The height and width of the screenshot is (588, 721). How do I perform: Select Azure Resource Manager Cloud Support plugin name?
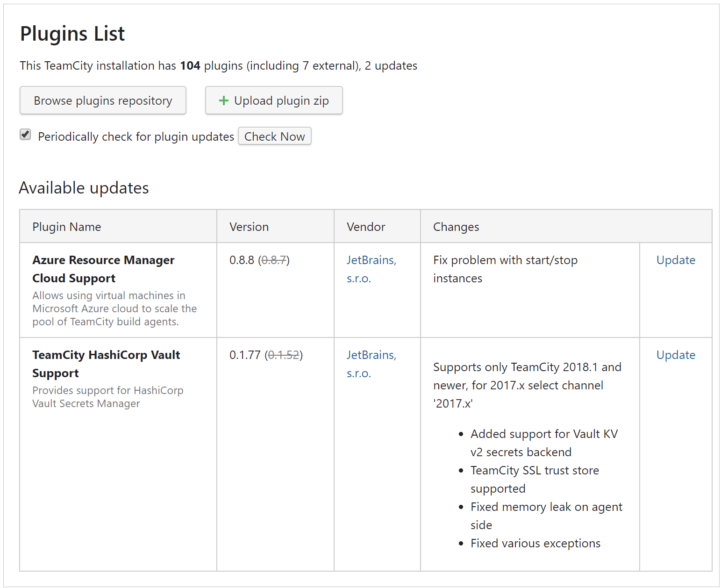point(103,269)
